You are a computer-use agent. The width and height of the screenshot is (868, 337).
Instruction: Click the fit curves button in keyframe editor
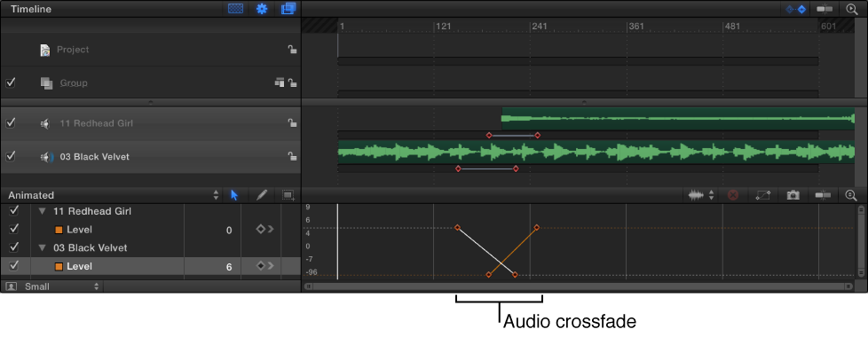(762, 195)
